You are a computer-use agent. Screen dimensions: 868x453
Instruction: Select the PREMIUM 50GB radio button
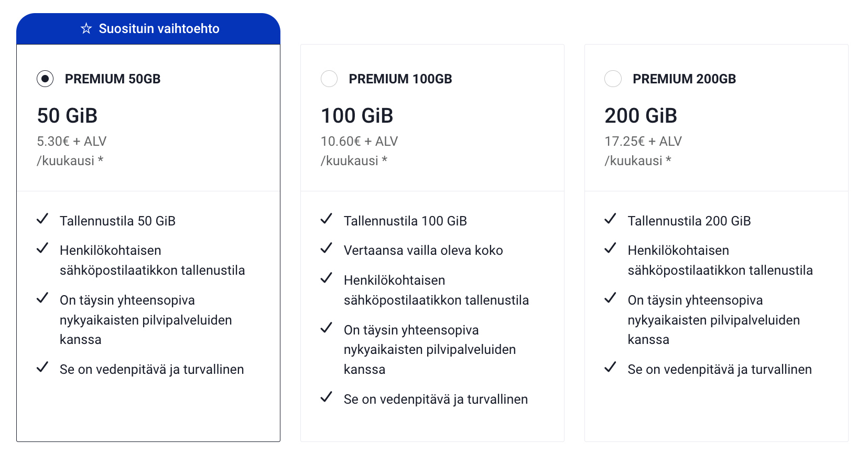[x=45, y=79]
